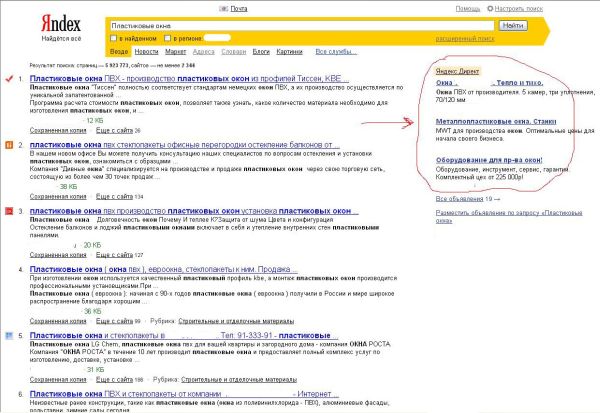Click the orange favicon by result 2
600x413 pixels.
pos(9,145)
